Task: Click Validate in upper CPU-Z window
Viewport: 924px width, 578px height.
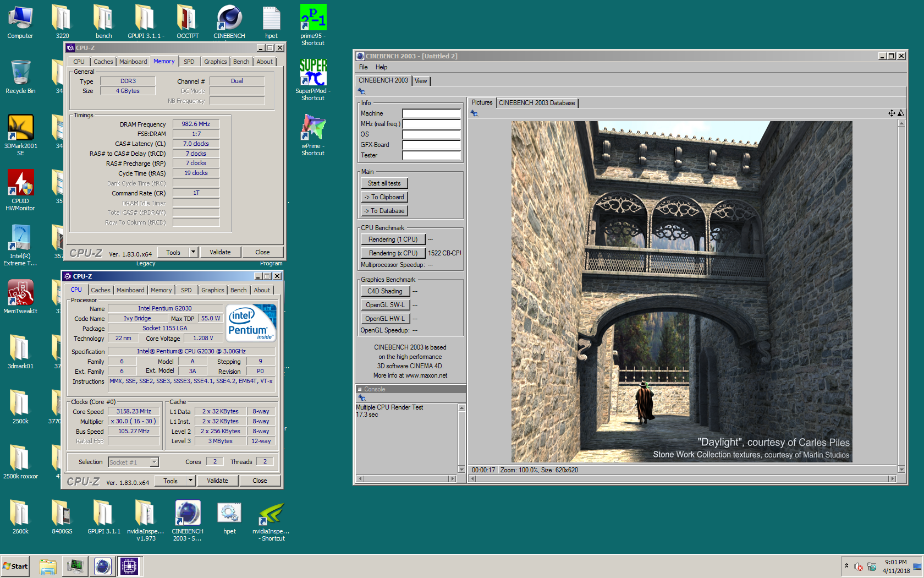Action: (220, 252)
